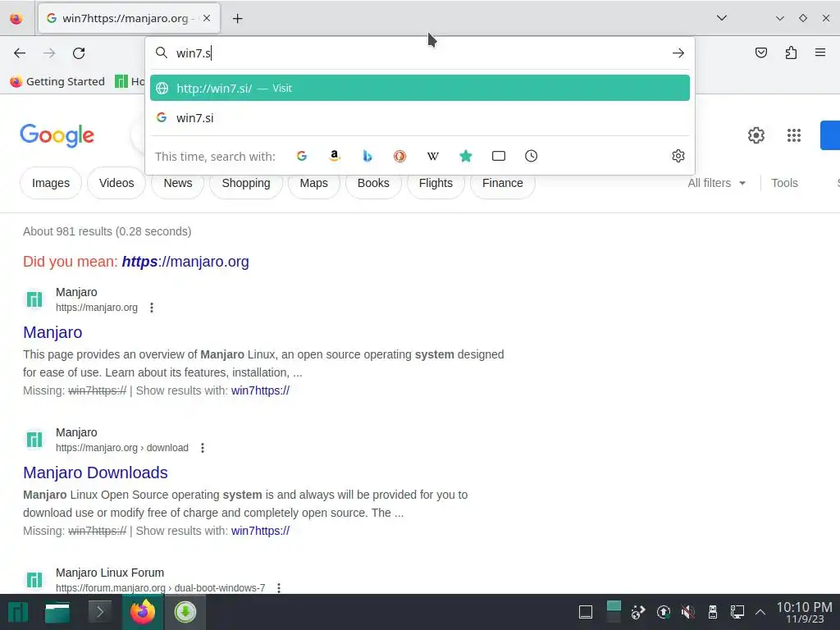Search this time with Wikipedia
This screenshot has height=630, width=840.
[x=433, y=156]
